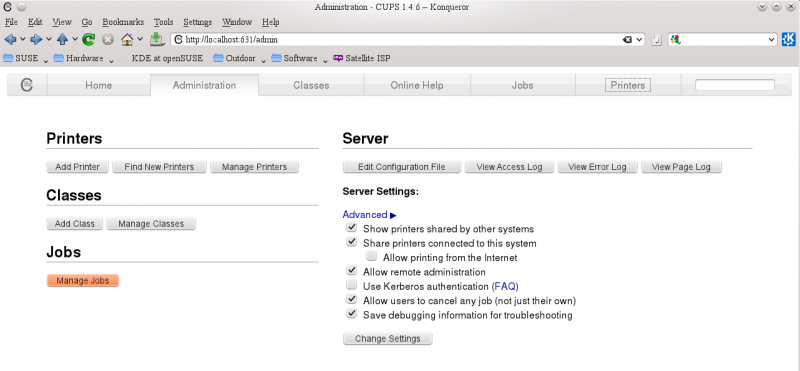Image resolution: width=800 pixels, height=371 pixels.
Task: Open the Hardware bookmark folder
Action: [79, 58]
